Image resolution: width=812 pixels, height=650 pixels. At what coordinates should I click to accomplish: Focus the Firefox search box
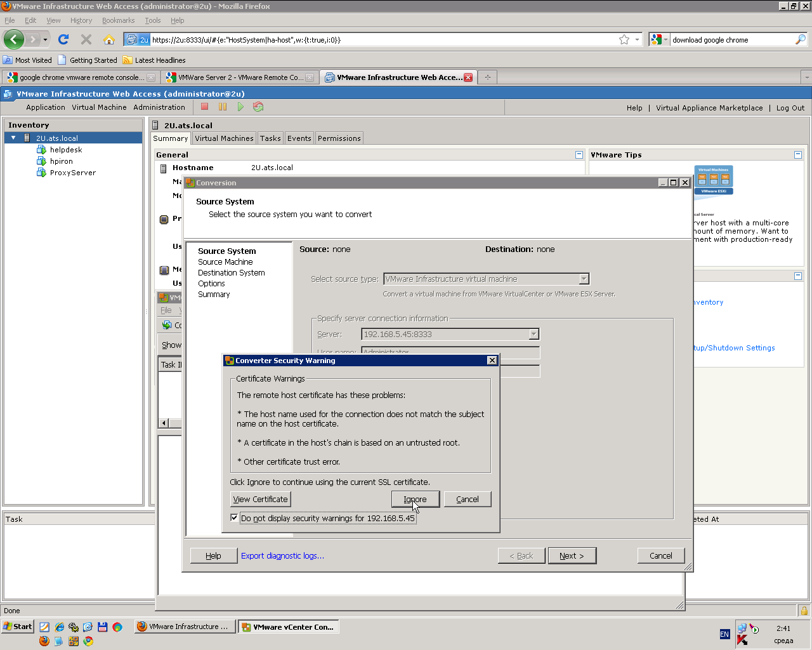point(732,40)
